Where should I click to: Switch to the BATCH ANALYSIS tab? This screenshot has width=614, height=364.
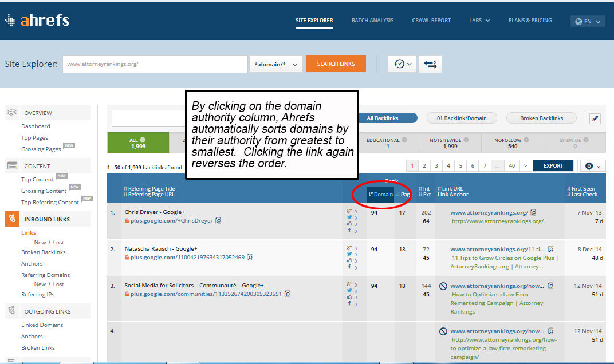coord(372,20)
